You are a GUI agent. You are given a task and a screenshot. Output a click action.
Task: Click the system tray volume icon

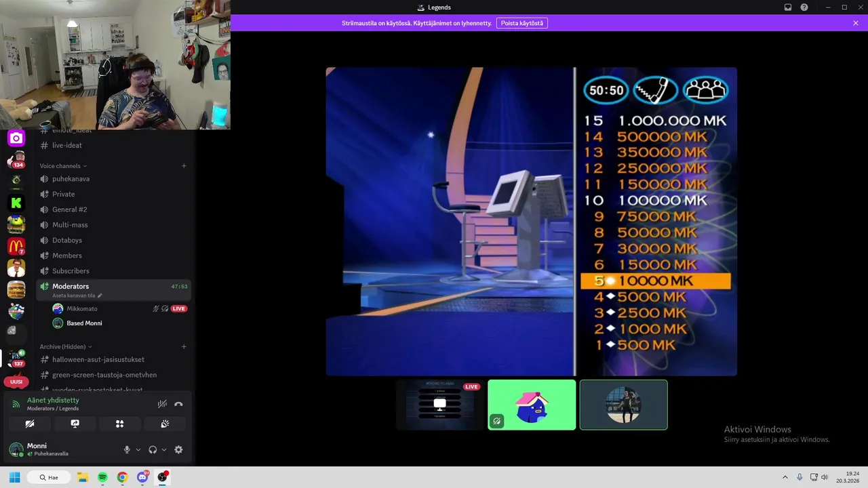click(x=825, y=477)
